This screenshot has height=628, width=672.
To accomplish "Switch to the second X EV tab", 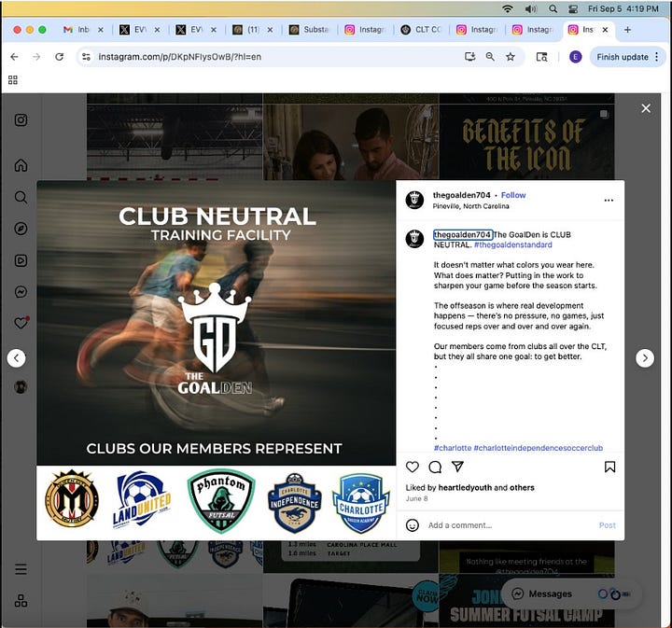I will point(189,30).
